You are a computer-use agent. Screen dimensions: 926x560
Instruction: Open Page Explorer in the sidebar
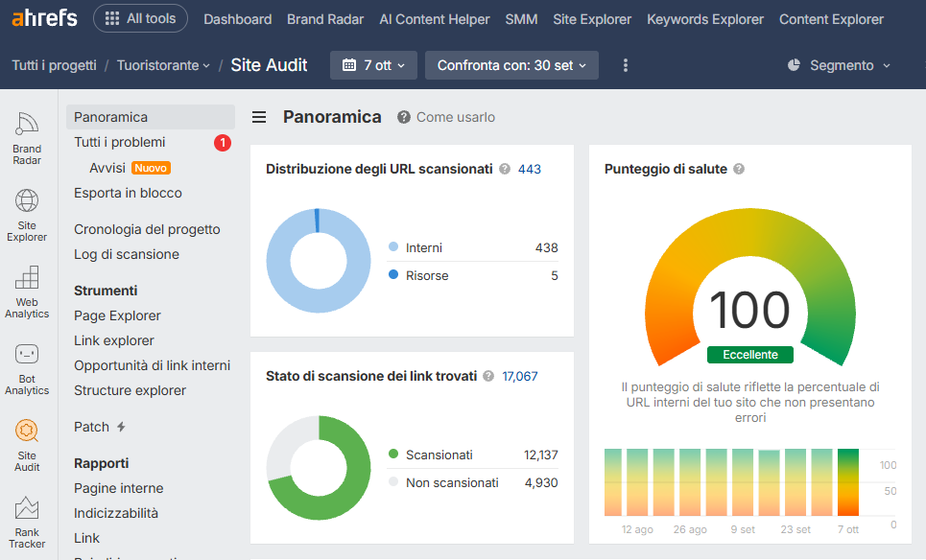[x=117, y=315]
